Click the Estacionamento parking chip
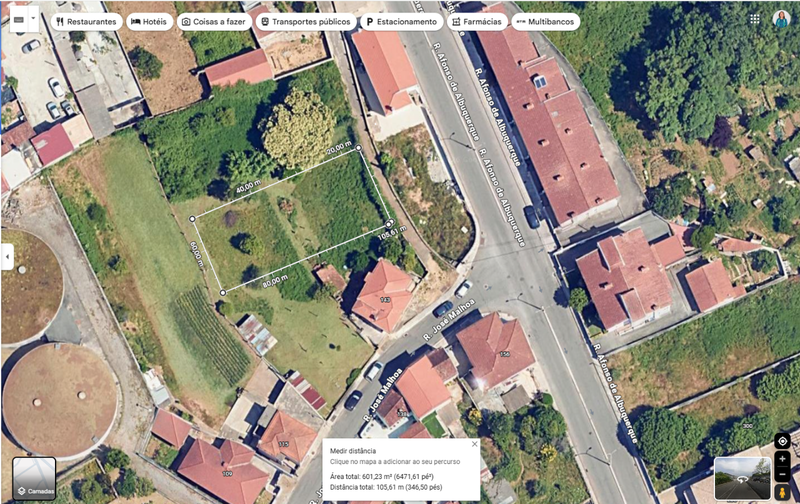This screenshot has width=800, height=504. 402,22
